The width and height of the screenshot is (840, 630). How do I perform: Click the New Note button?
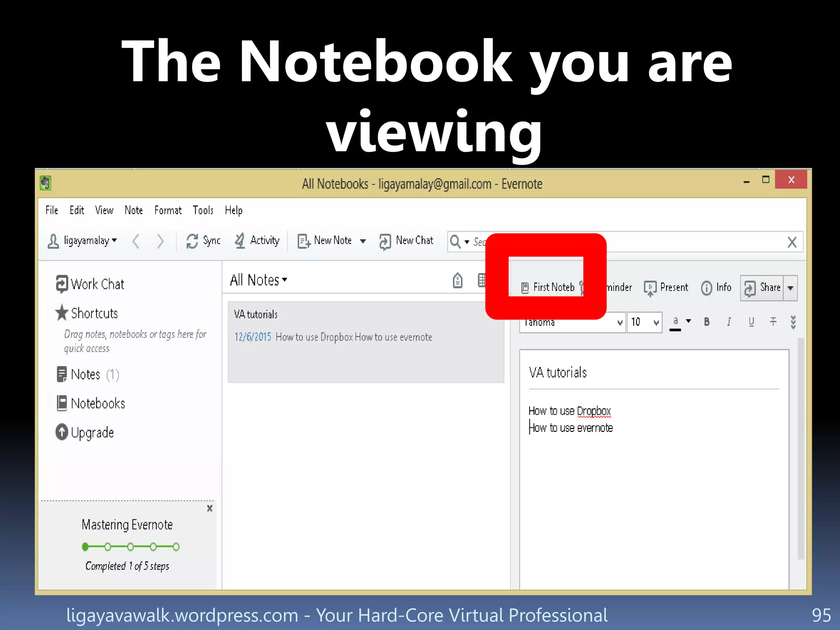325,241
